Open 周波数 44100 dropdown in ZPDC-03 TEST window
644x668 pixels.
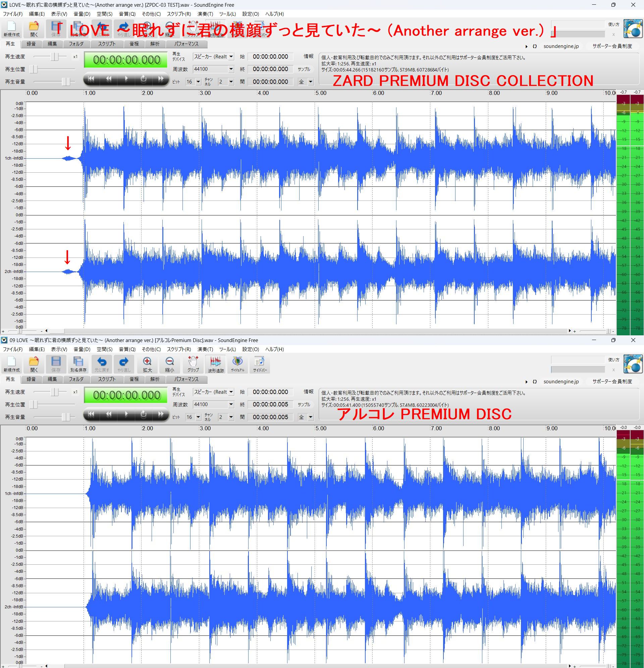tap(213, 69)
